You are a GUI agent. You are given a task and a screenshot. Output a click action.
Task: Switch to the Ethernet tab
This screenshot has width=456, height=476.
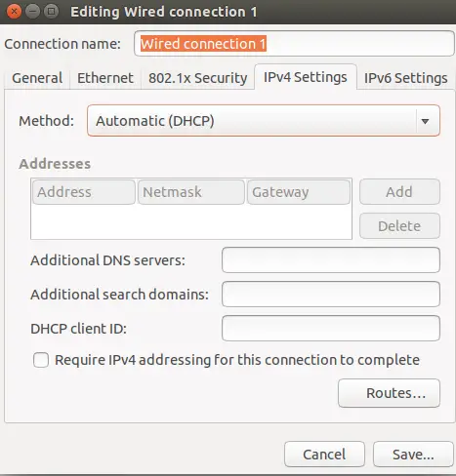click(x=105, y=78)
